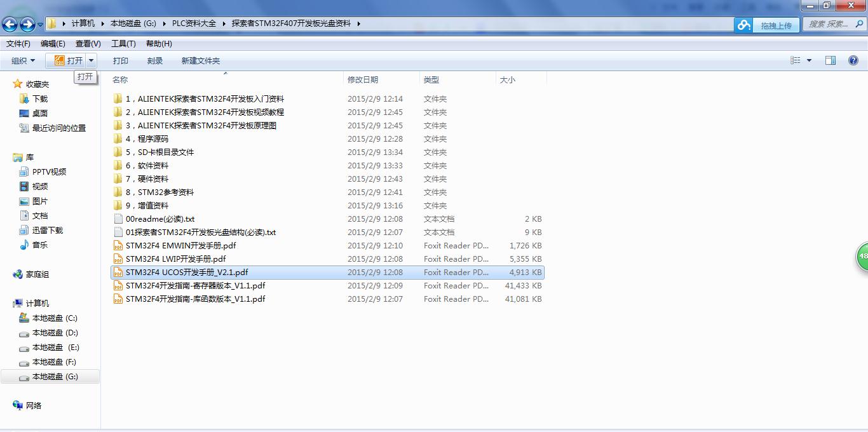
Task: Click the 家庭组 icon
Action: pyautogui.click(x=18, y=274)
